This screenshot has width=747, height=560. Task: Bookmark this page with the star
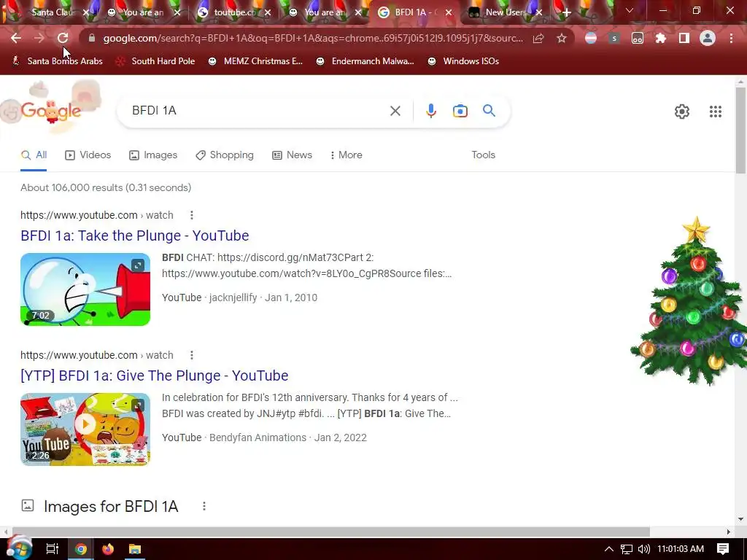tap(562, 38)
